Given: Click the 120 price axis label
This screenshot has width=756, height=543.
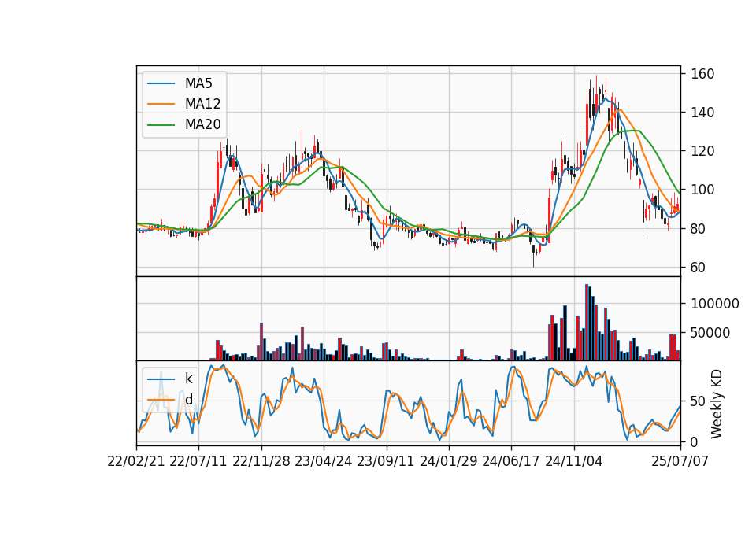Looking at the screenshot, I should 703,151.
